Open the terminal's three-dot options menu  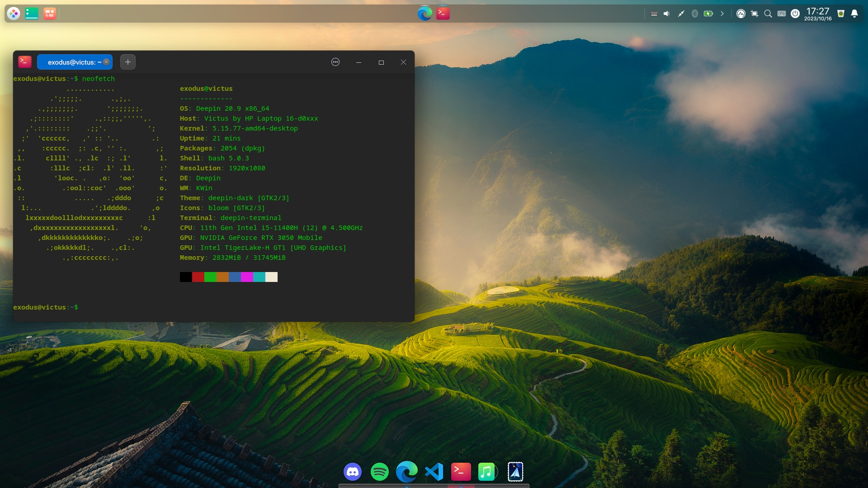[x=335, y=62]
